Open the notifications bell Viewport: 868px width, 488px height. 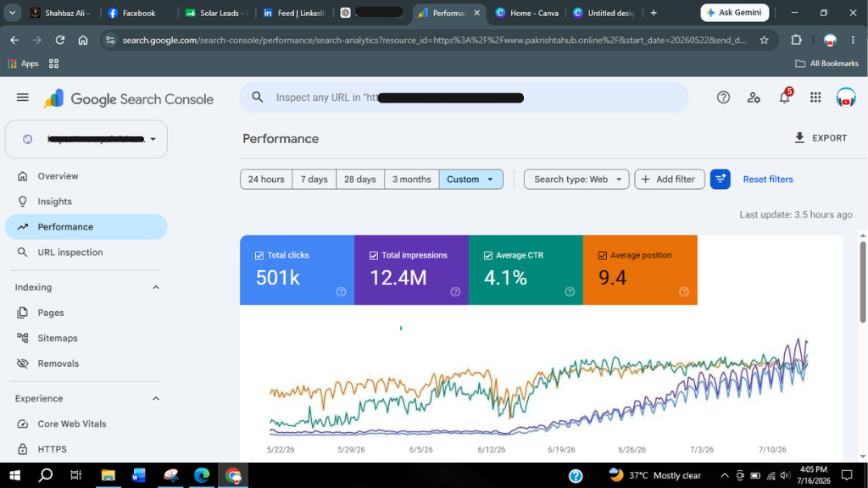coord(785,97)
